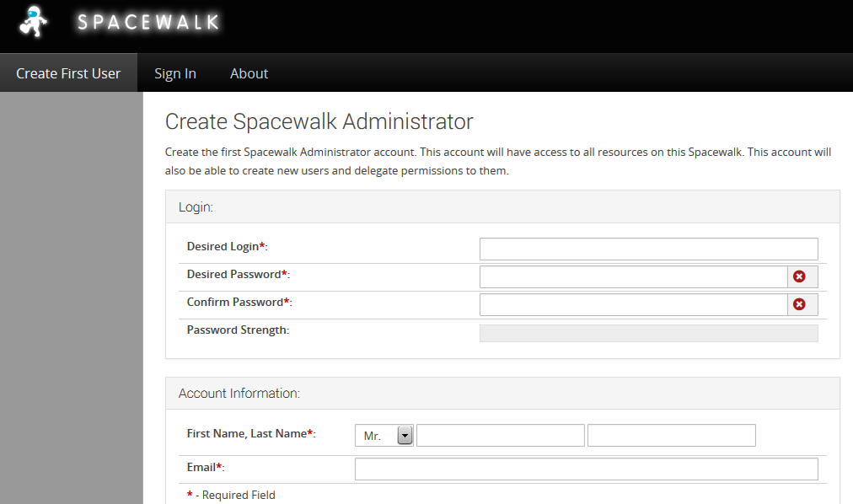
Task: Click the Create Spacewalk Administrator heading
Action: click(x=319, y=121)
